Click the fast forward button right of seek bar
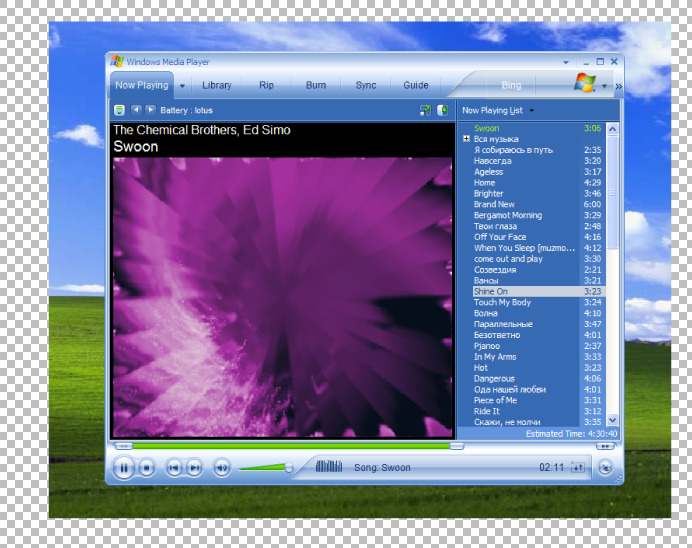The image size is (692, 548). coord(605,446)
